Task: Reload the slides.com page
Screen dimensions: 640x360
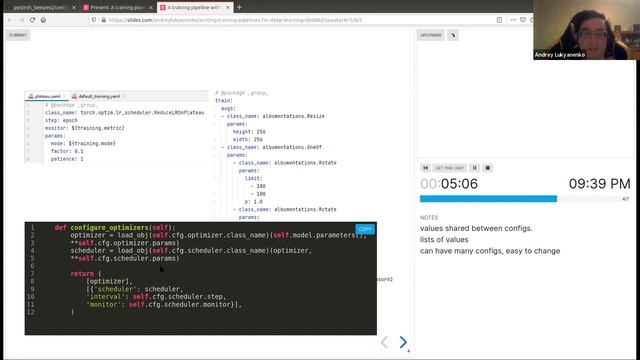Action: tap(32, 20)
